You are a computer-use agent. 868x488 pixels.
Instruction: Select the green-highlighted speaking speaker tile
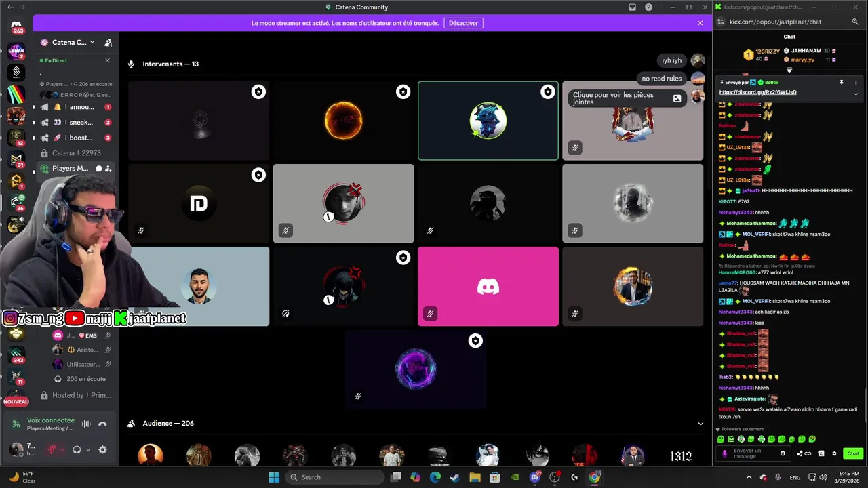pyautogui.click(x=488, y=121)
